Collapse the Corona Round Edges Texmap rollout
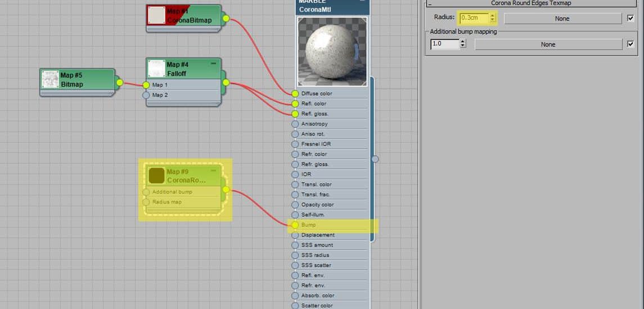Screen dimensions: 644x309 pos(430,3)
